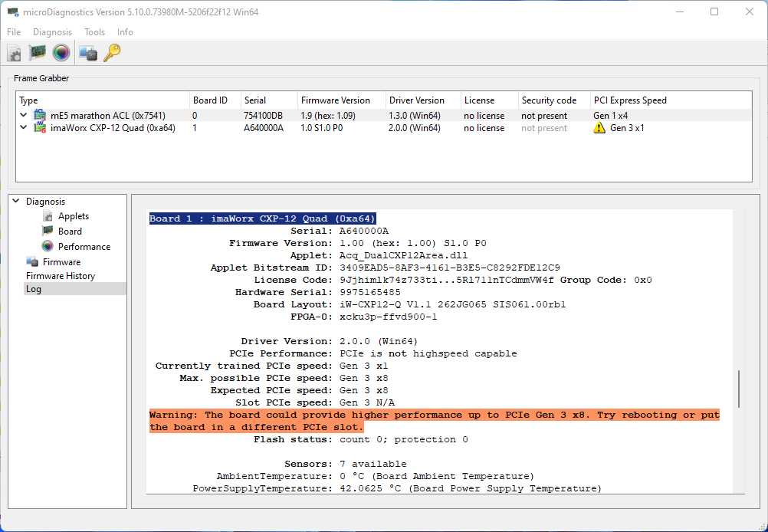This screenshot has height=532, width=768.
Task: Select Performance in the sidebar tree
Action: [x=84, y=247]
